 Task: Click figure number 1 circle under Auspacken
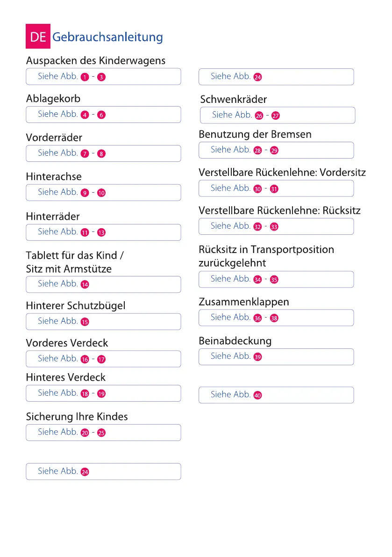click(x=85, y=77)
